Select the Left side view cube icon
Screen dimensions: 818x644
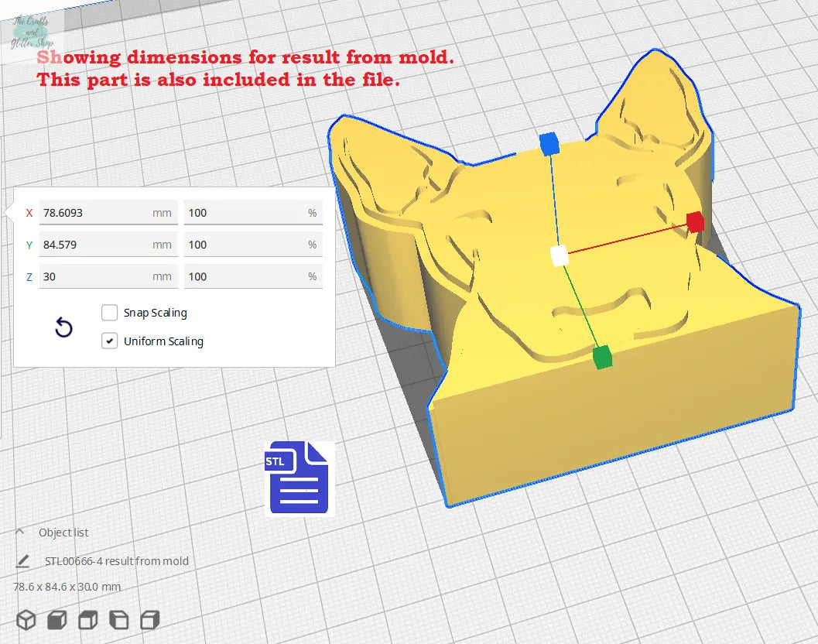coord(118,620)
